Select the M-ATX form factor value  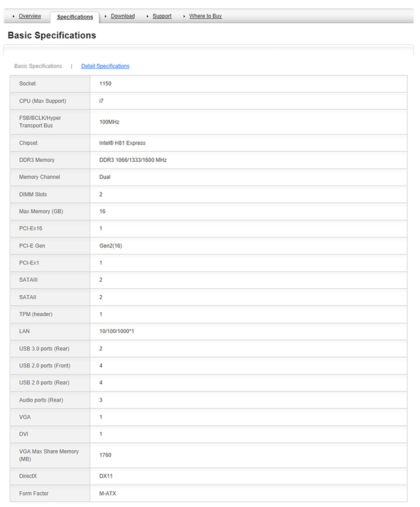(x=108, y=494)
